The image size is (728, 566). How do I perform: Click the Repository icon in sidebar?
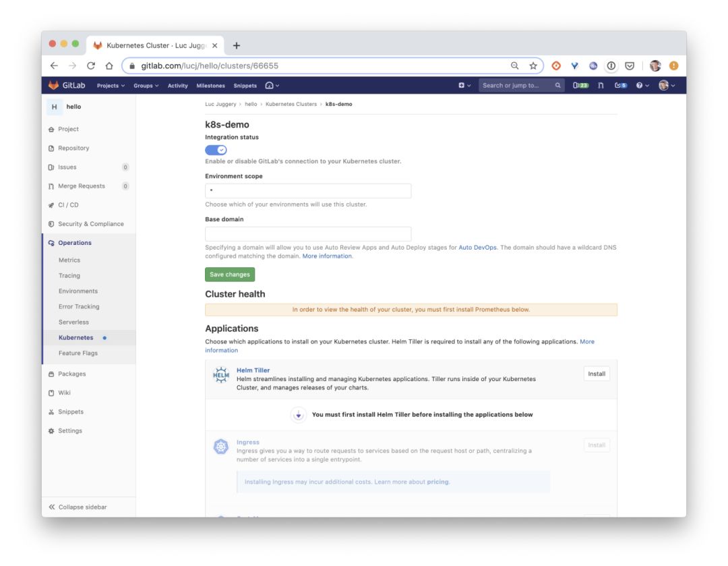[x=51, y=148]
